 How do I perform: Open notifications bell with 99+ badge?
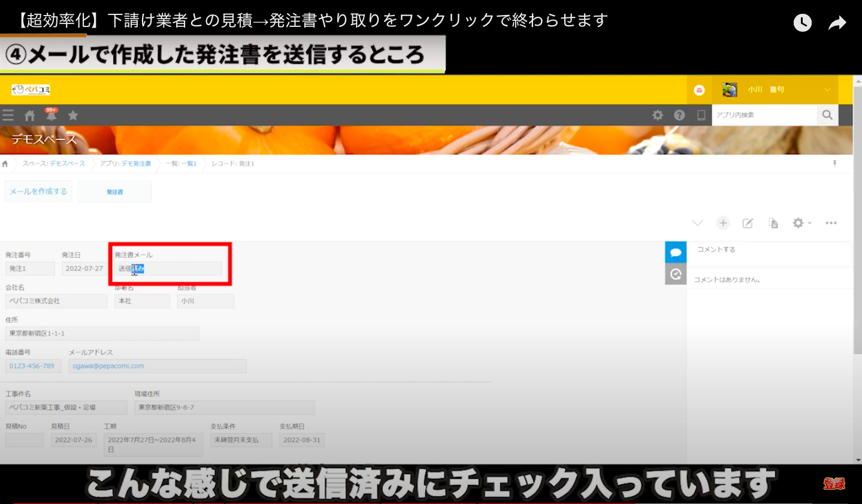coord(52,115)
